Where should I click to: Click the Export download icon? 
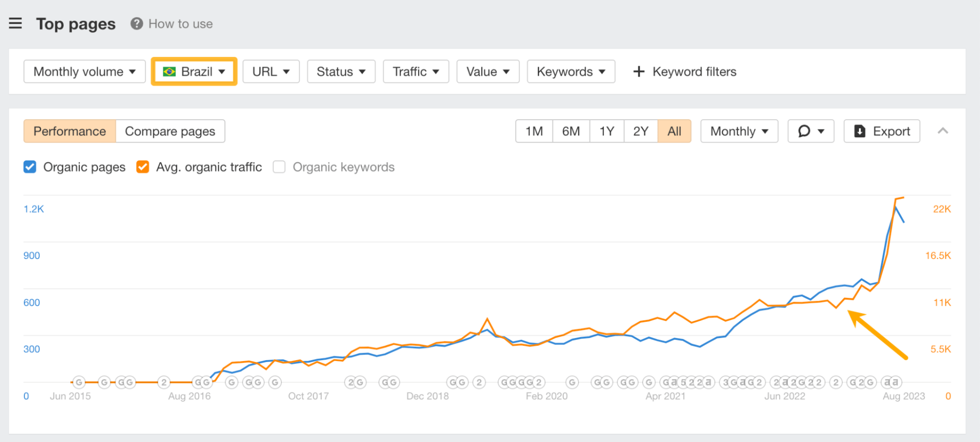click(859, 131)
